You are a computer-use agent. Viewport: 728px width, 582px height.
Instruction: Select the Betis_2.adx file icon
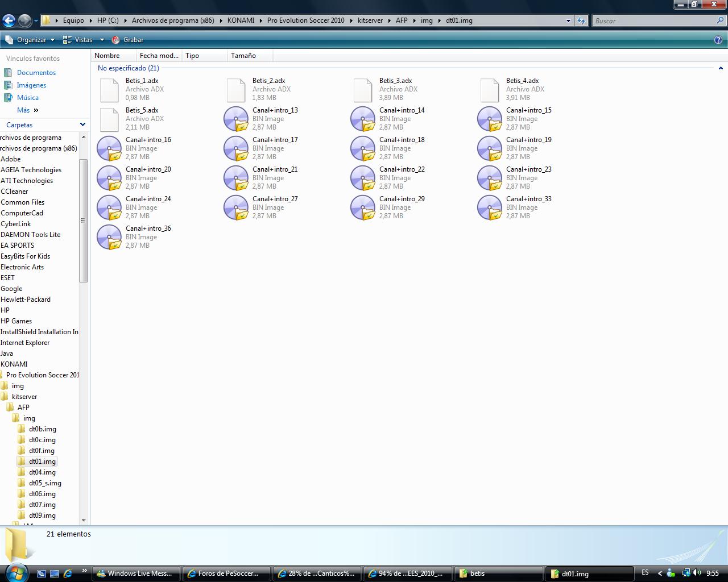235,90
